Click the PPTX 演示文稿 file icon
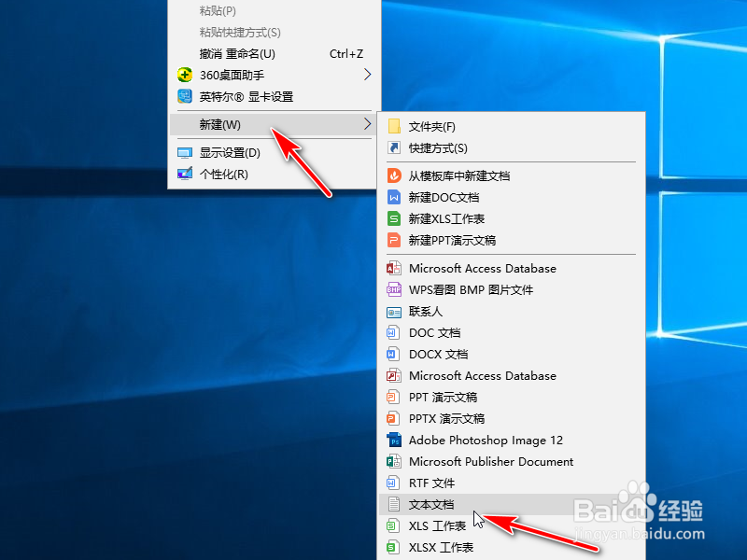The image size is (747, 560). pos(392,418)
